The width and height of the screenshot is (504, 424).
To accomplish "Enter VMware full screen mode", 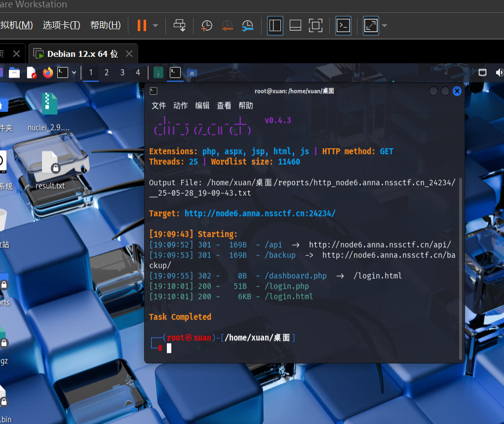I will 315,25.
